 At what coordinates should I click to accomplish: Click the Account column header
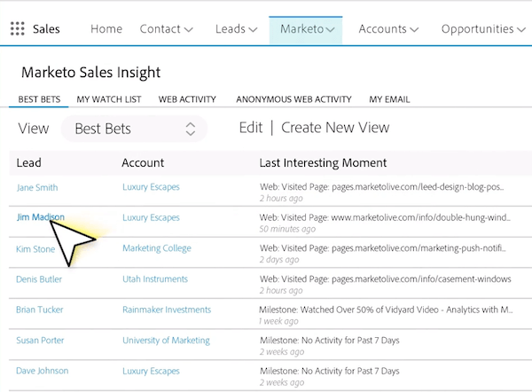[143, 163]
